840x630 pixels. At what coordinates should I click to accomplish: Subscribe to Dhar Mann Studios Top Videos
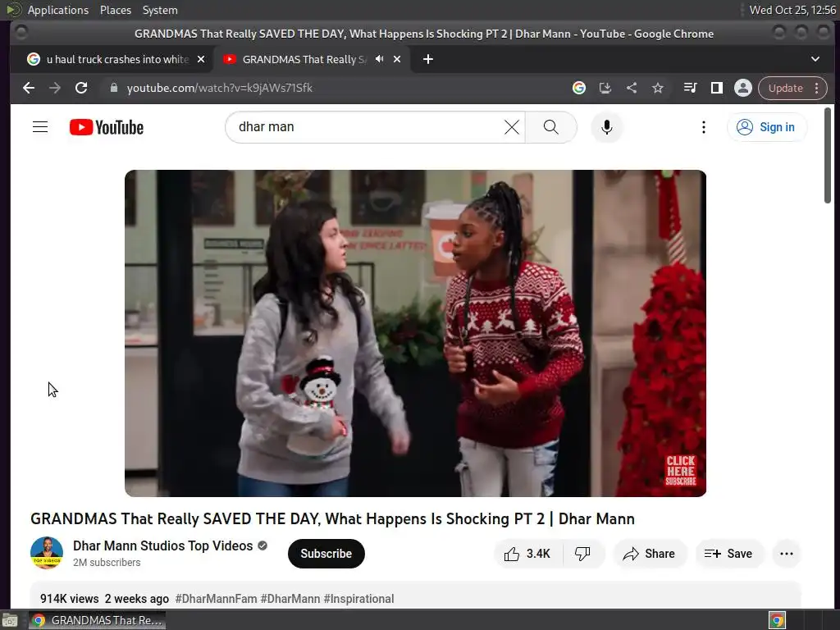click(x=326, y=554)
